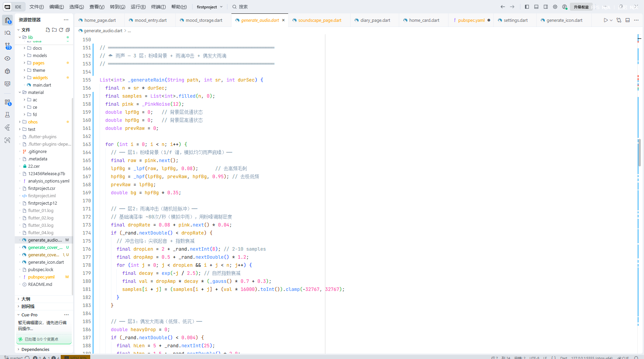Click generate_audio.dart in the breadcrumb

click(103, 31)
